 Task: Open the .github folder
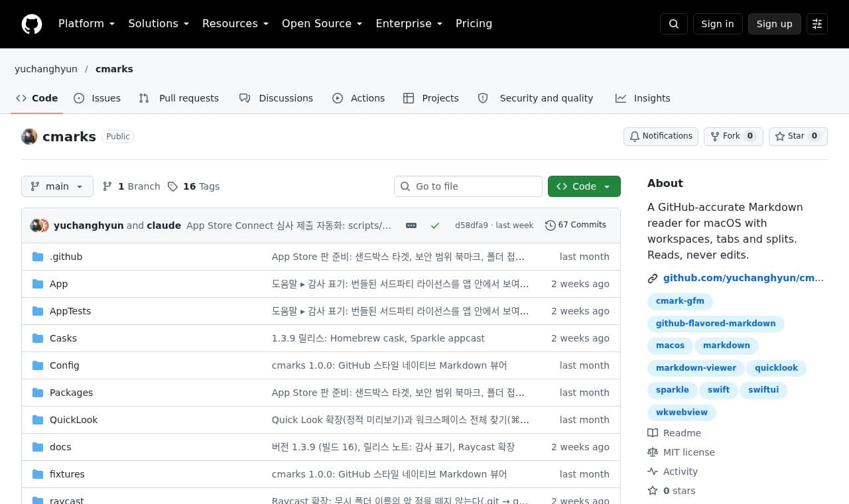coord(66,257)
